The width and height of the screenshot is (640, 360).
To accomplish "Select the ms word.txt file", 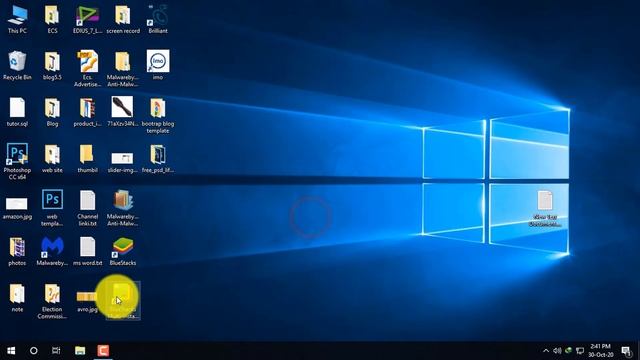I will click(x=87, y=251).
